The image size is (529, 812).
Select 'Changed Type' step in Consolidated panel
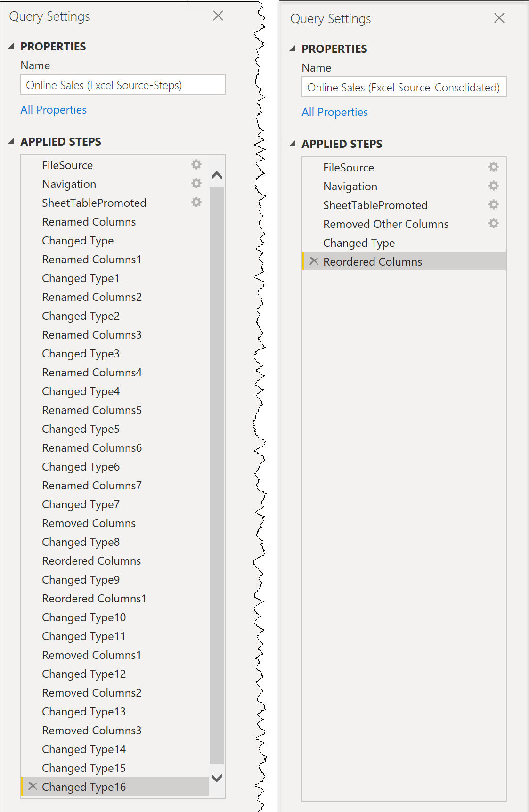click(x=404, y=243)
